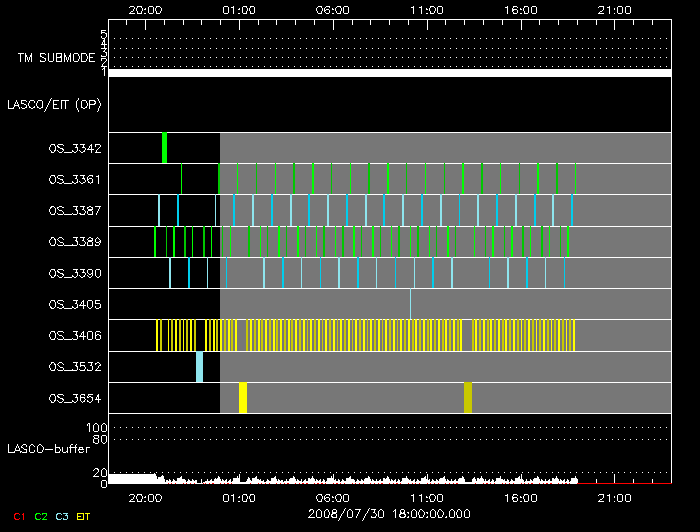Select the dark yellow block in the OS_3654 row
Viewport: 700px width, 532px height.
467,398
